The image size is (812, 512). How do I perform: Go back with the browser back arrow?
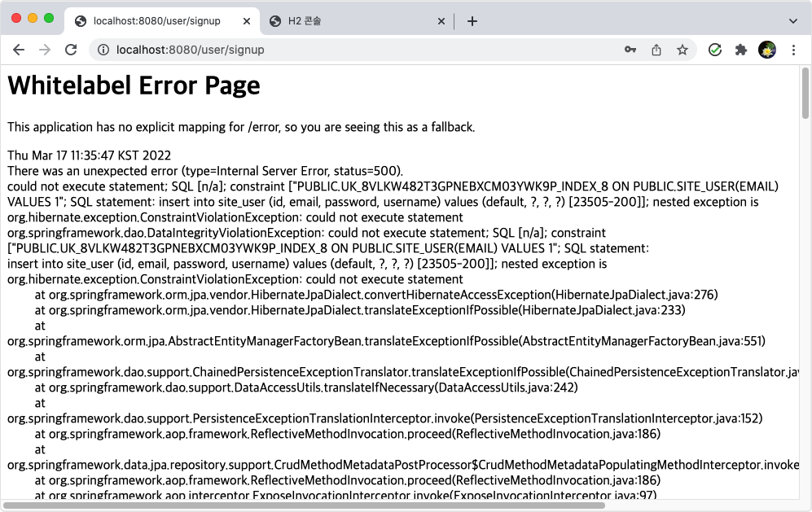(x=19, y=50)
